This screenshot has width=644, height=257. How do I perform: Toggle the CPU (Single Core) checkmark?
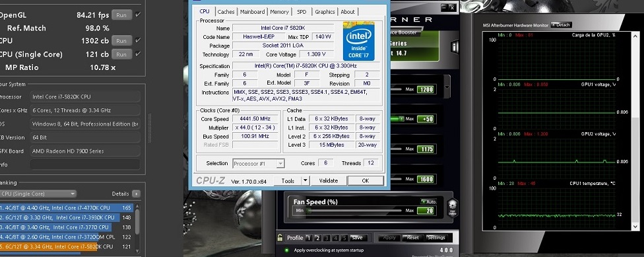coord(138,54)
